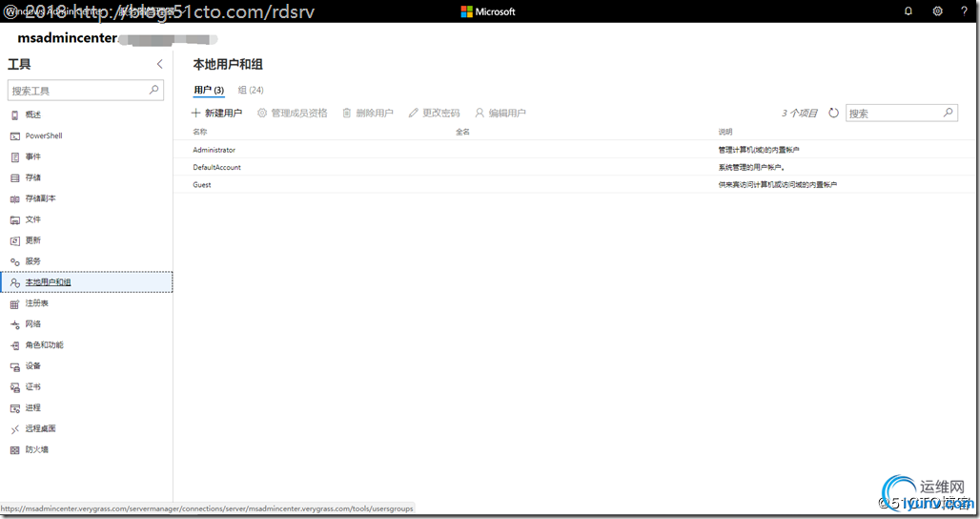The width and height of the screenshot is (980, 519).
Task: Open 进程 label in tools list
Action: (x=33, y=408)
